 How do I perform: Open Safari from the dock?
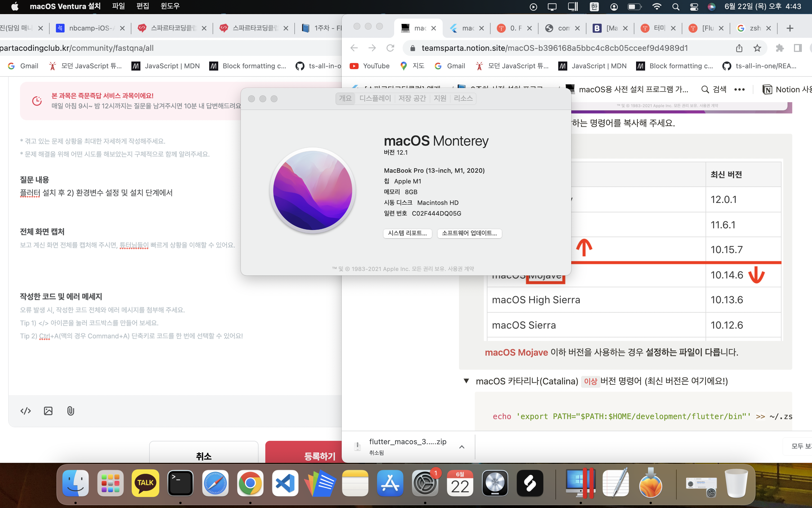[x=215, y=483]
